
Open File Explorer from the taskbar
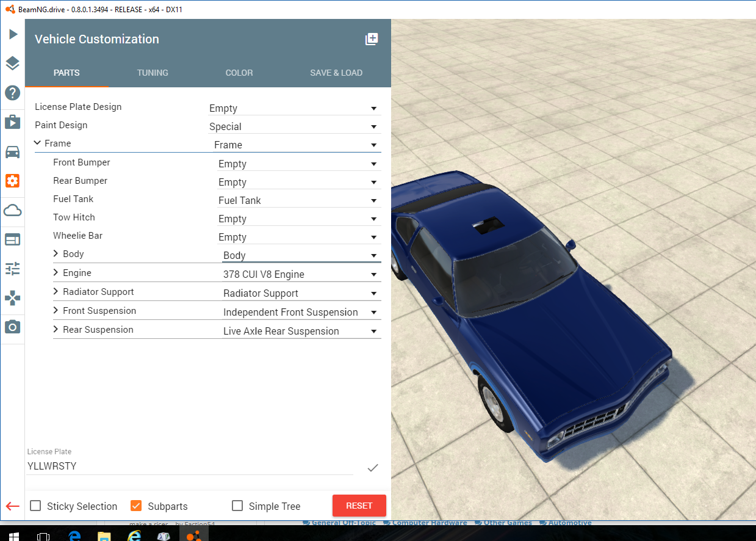point(104,536)
